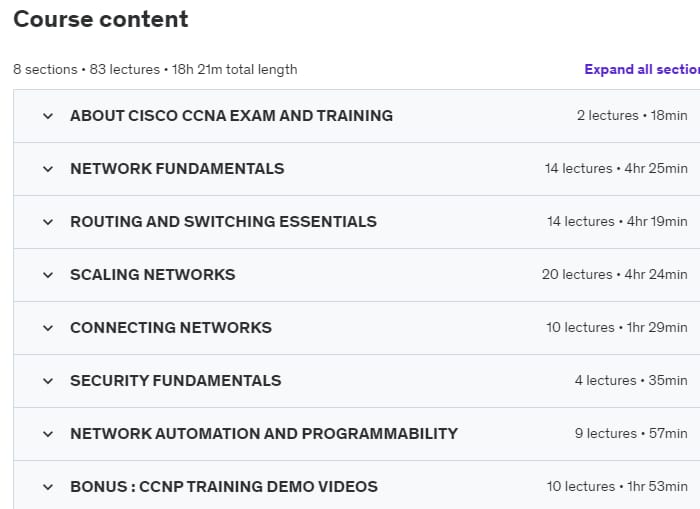Expand the SCALING NETWORKS chevron
The image size is (700, 509).
pyautogui.click(x=48, y=275)
